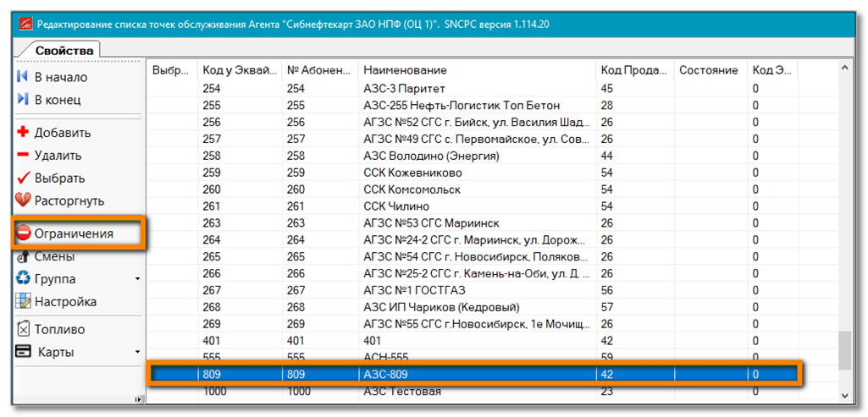
Task: Open 'Ограничения' restrictions via its red icon
Action: pos(24,233)
